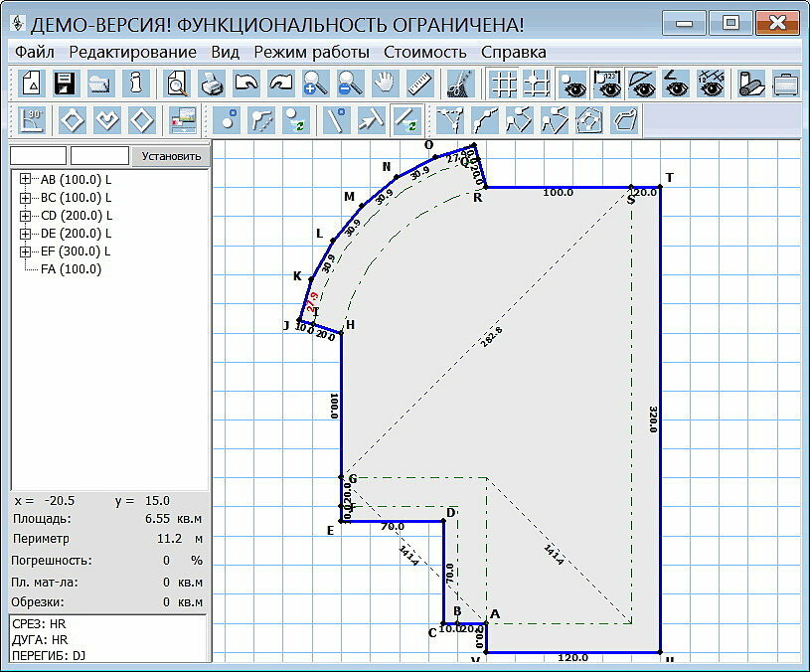Click the first diamond shape tool
This screenshot has height=672, width=810.
point(72,120)
